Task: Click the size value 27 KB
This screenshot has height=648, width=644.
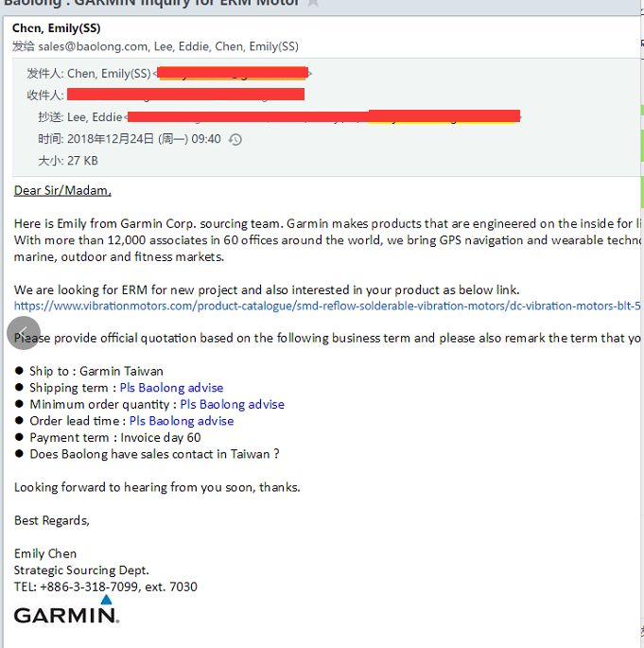Action: [82, 161]
